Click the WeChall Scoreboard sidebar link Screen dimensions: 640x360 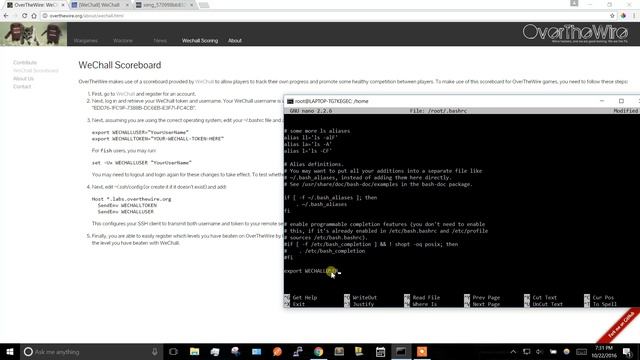(36, 71)
